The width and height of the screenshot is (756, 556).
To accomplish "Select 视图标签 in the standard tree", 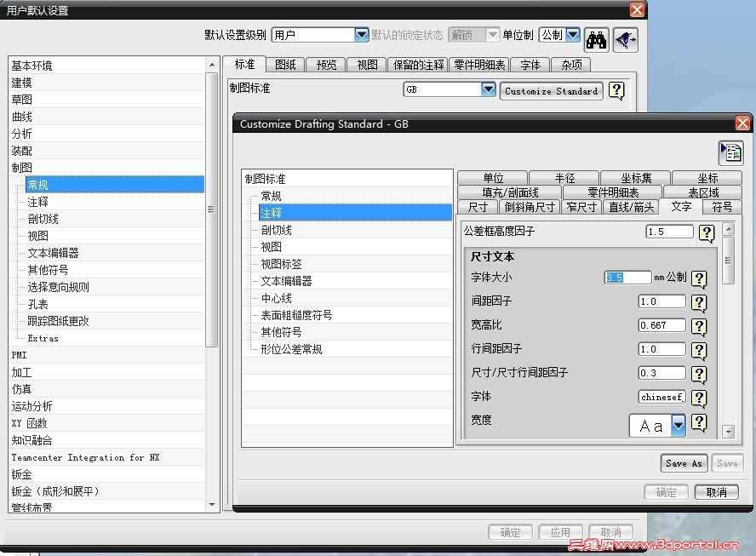I will coord(281,264).
